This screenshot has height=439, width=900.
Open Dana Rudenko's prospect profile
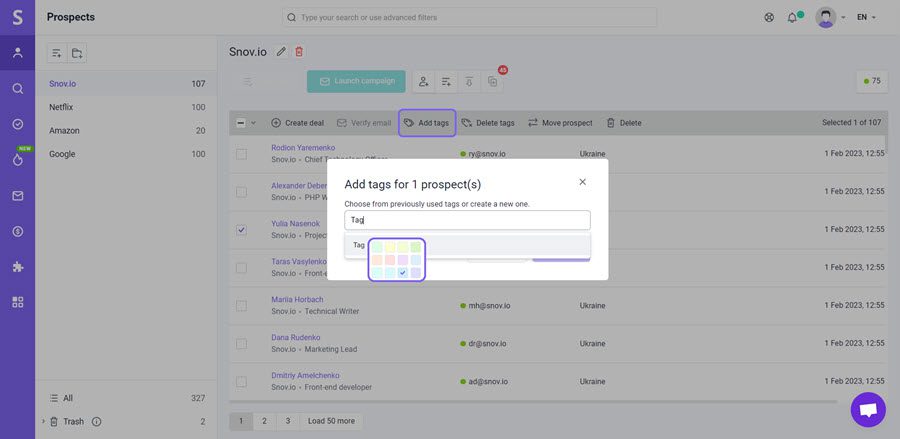click(296, 337)
